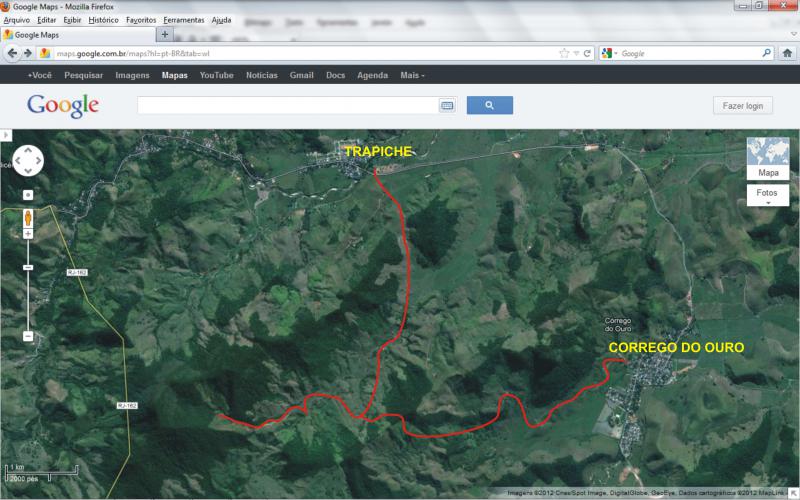Screen dimensions: 800x500
Task: Click the Imagens link
Action: (x=132, y=75)
